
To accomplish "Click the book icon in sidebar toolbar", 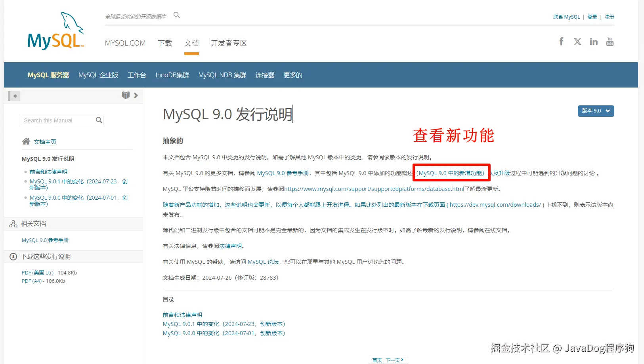I will [x=126, y=95].
